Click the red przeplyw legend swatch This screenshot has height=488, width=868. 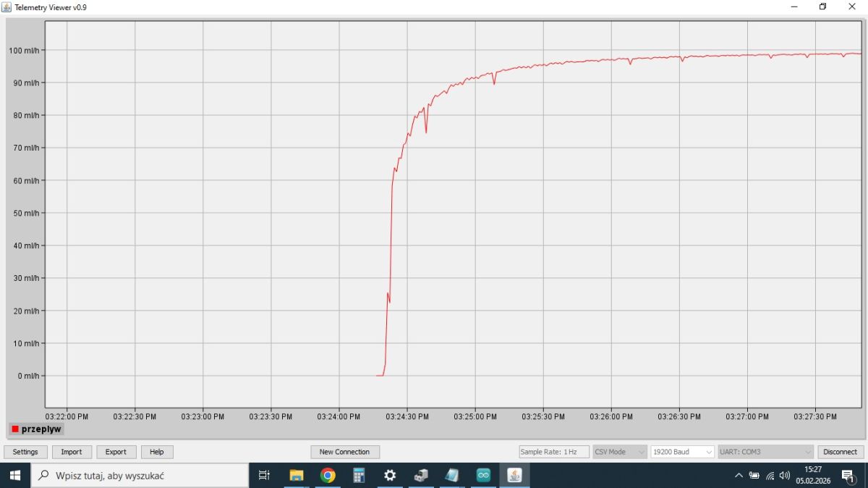pos(14,429)
